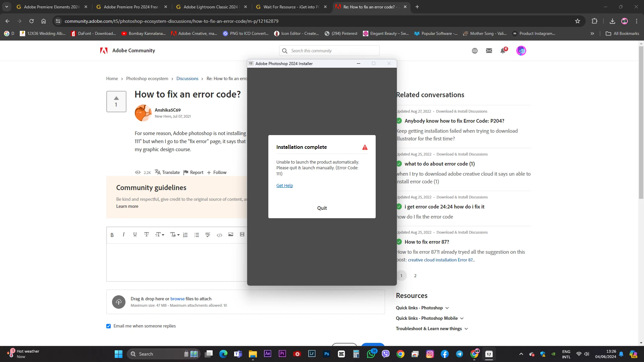
Task: Upvote the post with arrow button
Action: (116, 98)
